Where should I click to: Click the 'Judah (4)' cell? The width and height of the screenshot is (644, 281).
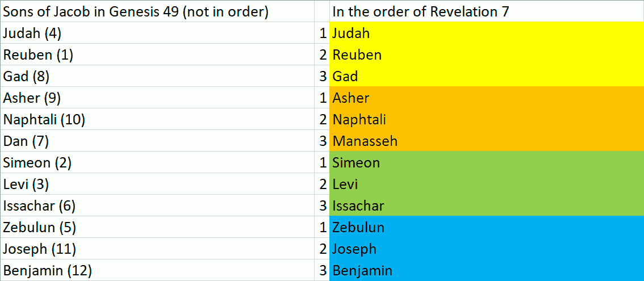tap(32, 33)
